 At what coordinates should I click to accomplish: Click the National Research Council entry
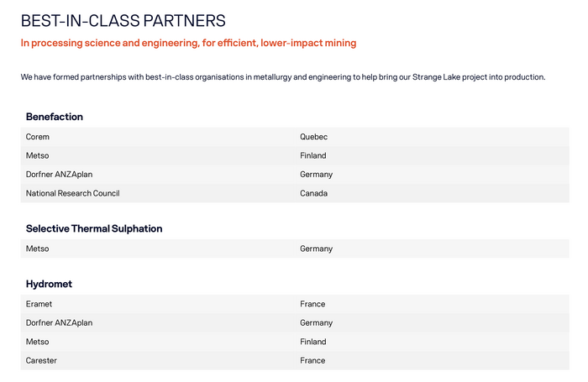click(72, 193)
